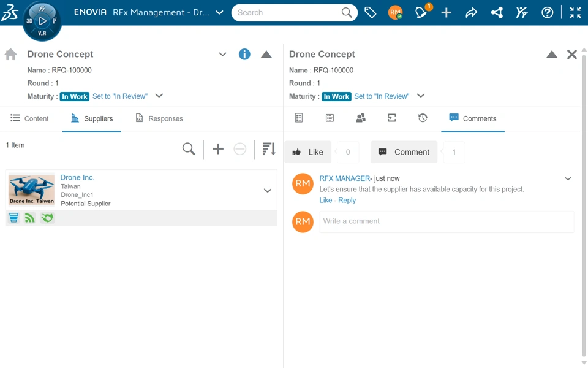Open the tag icon in the top bar
The image size is (588, 368).
370,12
